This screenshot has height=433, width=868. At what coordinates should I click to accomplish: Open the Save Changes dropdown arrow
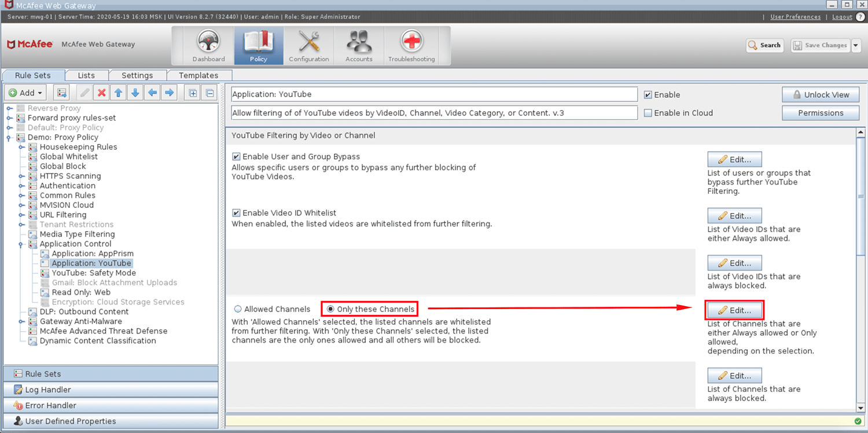pos(856,45)
